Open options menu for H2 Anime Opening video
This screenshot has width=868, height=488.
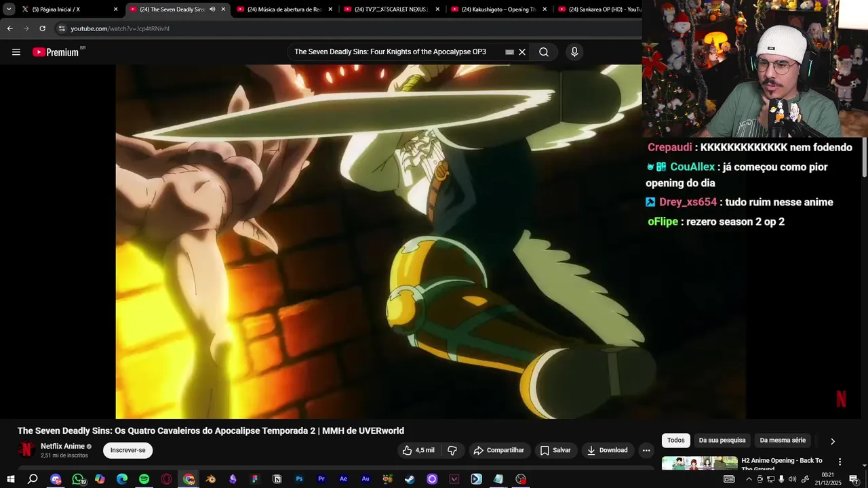840,462
